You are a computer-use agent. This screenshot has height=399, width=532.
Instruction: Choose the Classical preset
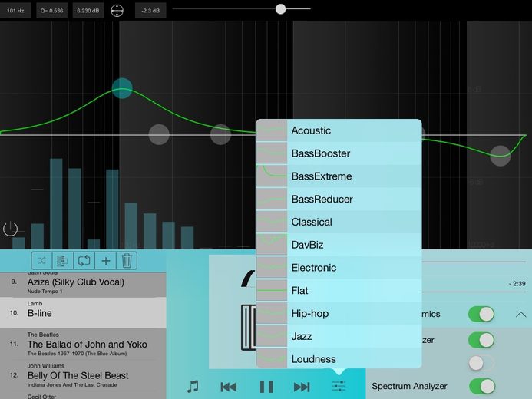point(339,222)
